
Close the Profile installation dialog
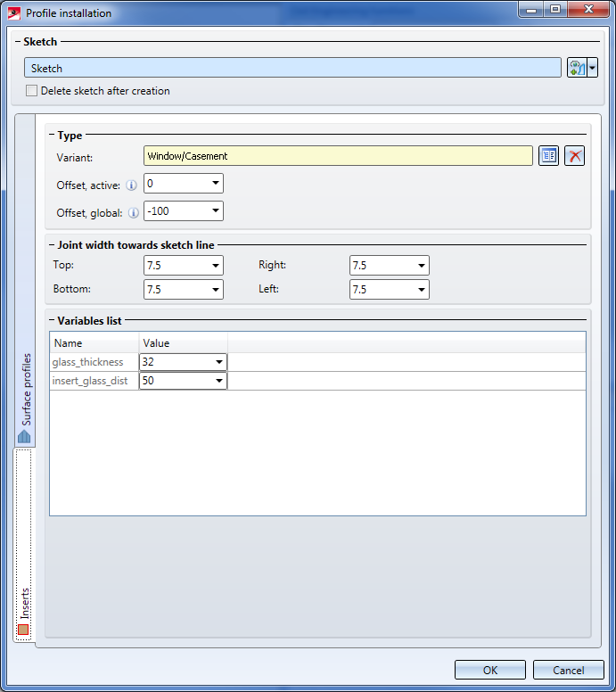point(588,10)
